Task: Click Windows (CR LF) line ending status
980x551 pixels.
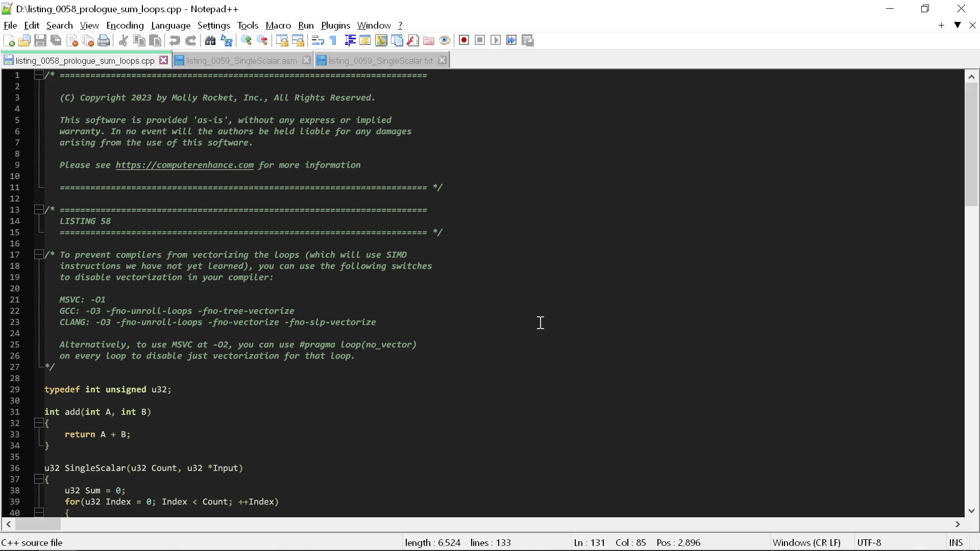Action: click(806, 543)
